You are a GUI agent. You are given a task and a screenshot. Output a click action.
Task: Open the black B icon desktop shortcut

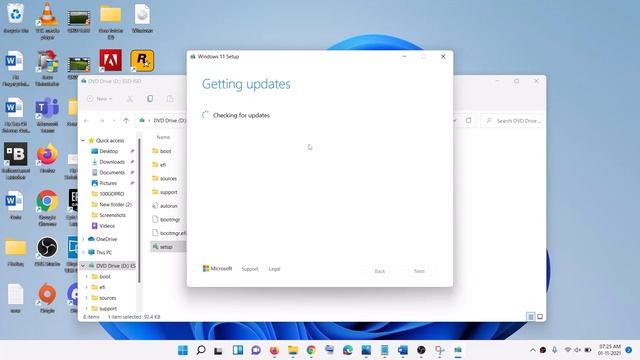pyautogui.click(x=16, y=161)
